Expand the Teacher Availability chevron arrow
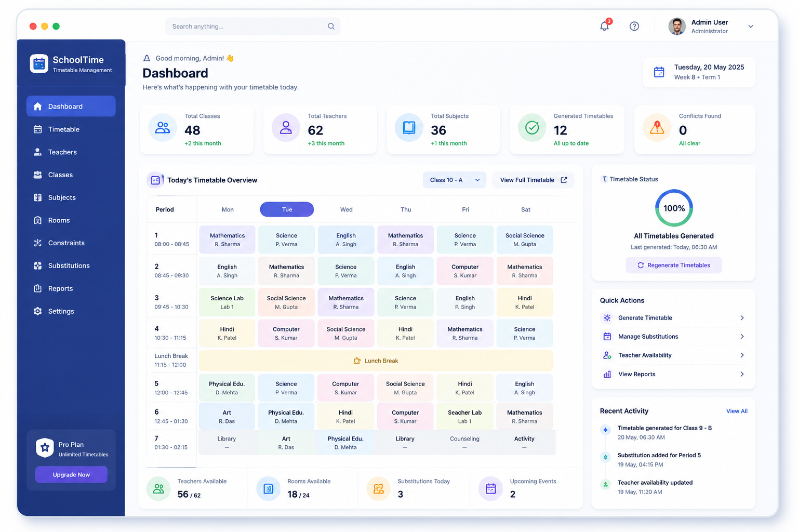798x532 pixels. (742, 355)
